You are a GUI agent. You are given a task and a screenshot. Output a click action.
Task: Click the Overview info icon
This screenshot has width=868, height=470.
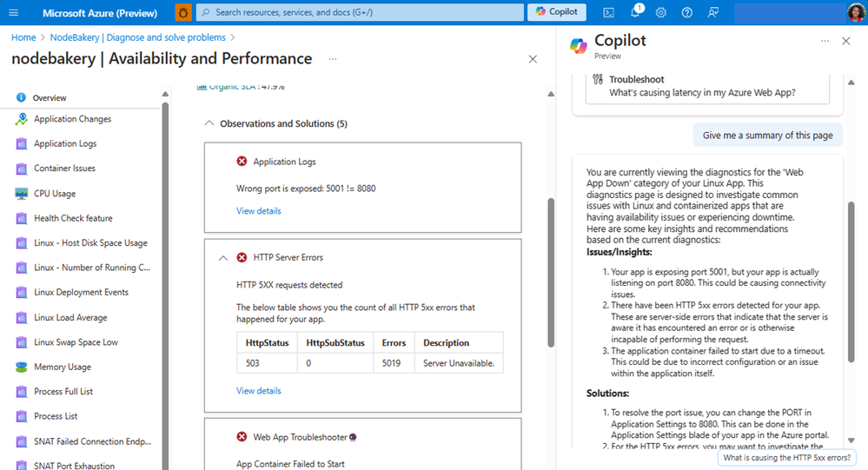21,97
